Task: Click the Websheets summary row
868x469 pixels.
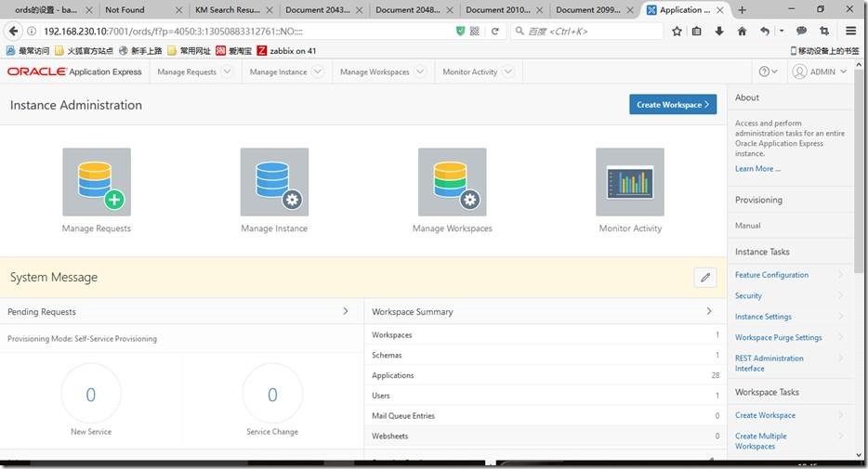Action: pyautogui.click(x=546, y=436)
